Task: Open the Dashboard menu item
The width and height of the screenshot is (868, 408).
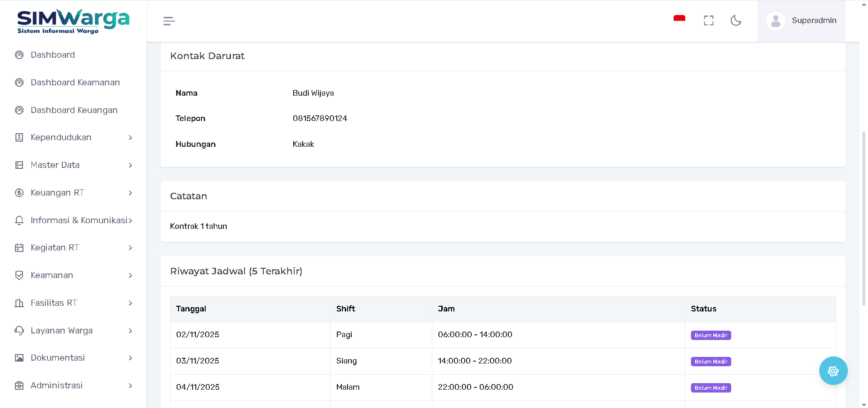Action: pyautogui.click(x=52, y=55)
